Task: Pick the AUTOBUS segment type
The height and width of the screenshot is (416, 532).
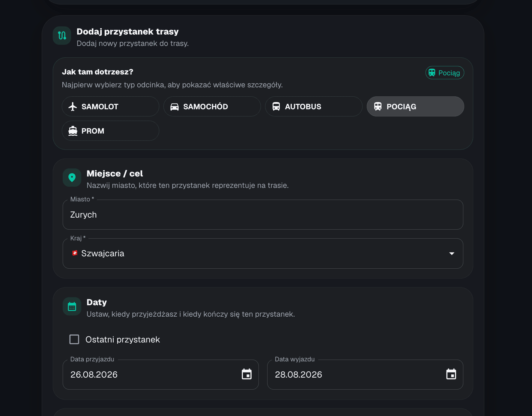Action: (314, 107)
